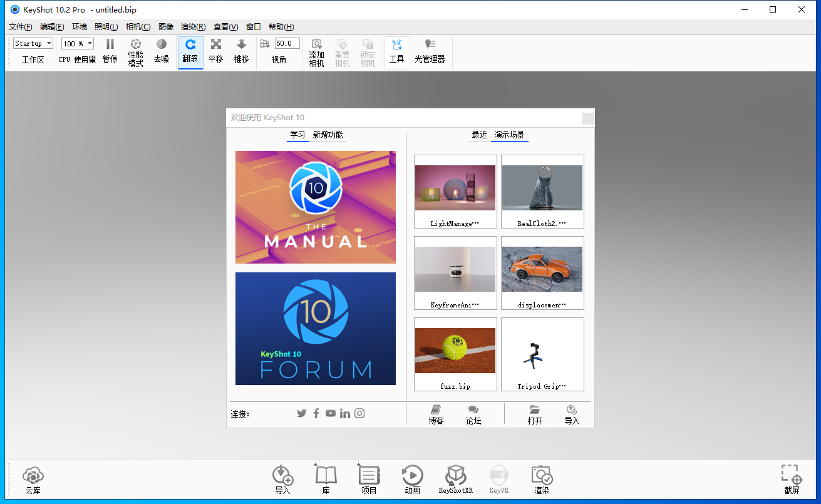Click the 视角 field of view icon
This screenshot has height=504, width=821.
pyautogui.click(x=265, y=44)
